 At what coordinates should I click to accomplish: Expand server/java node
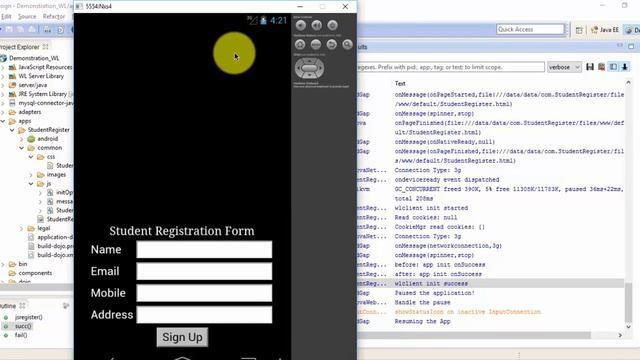(3, 85)
